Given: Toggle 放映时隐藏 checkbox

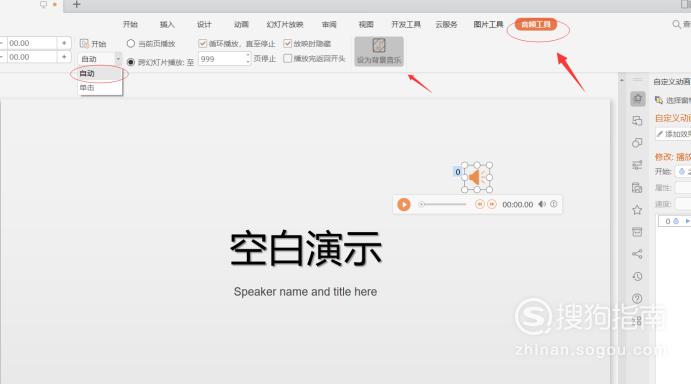Looking at the screenshot, I should 288,44.
